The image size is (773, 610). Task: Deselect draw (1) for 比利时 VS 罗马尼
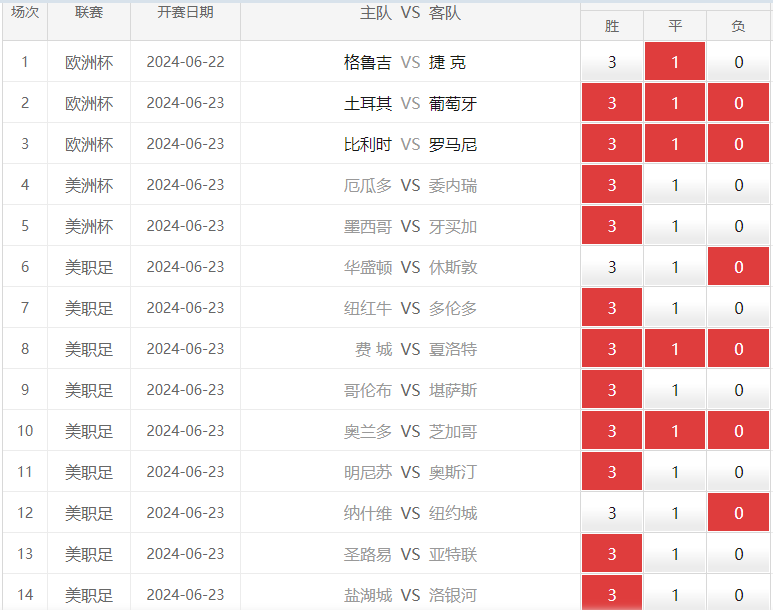point(675,144)
